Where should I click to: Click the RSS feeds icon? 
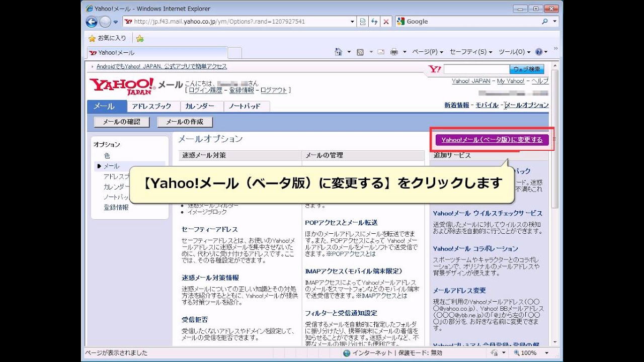[x=360, y=52]
